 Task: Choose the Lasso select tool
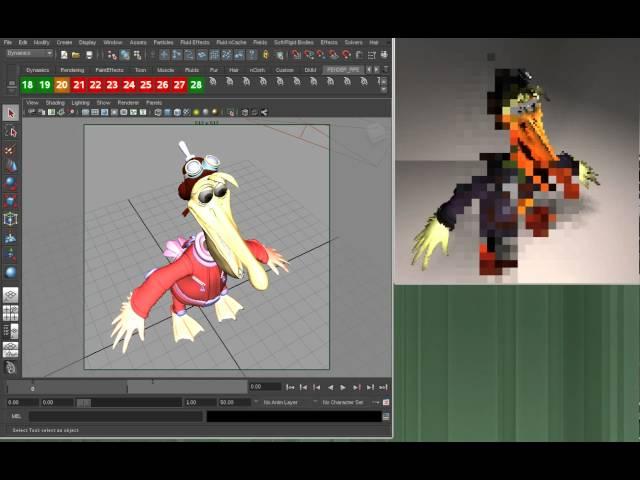point(11,132)
